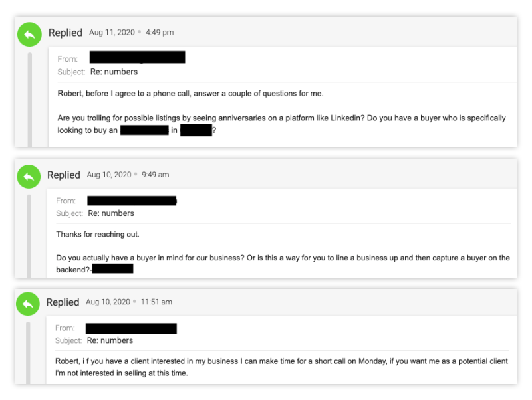Click subject "Re: numbers" in the 9:49 am reply

111,213
